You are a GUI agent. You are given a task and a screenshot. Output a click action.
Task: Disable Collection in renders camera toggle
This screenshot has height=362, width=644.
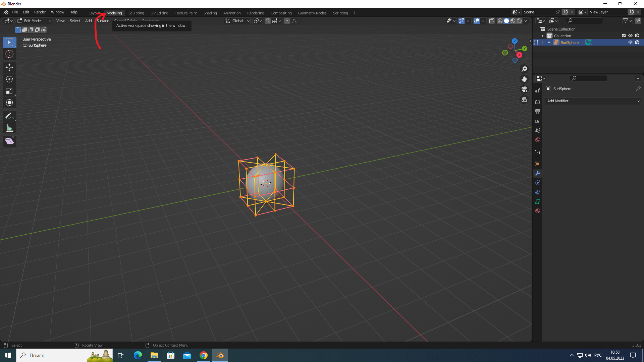pos(637,36)
